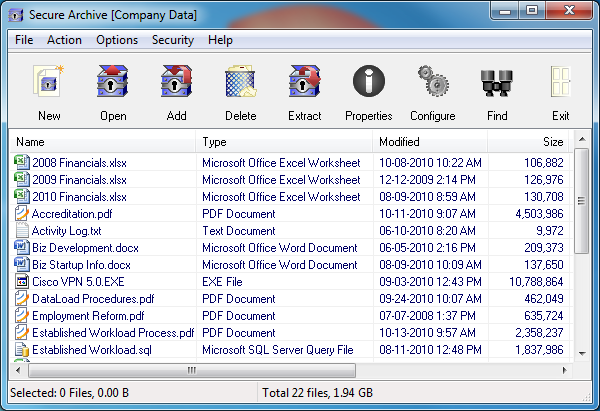Select the file Employment Reform.pdf
This screenshot has height=411, width=600.
88,316
